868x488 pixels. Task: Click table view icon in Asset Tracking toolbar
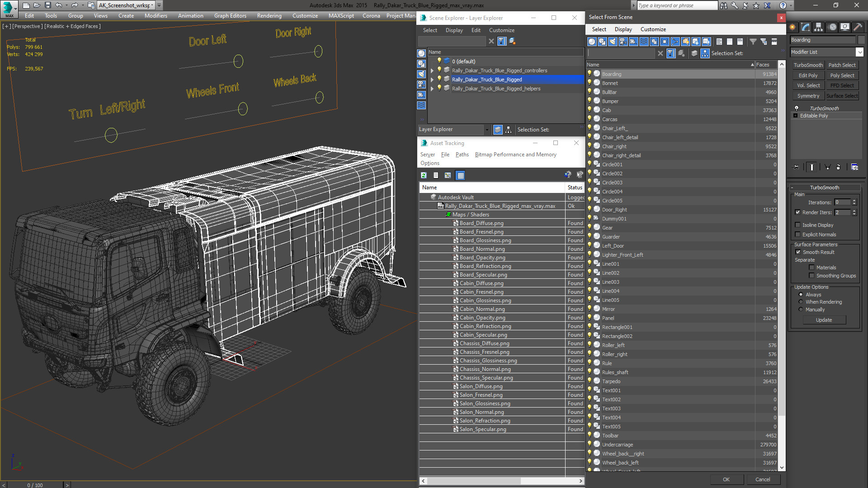pos(460,175)
